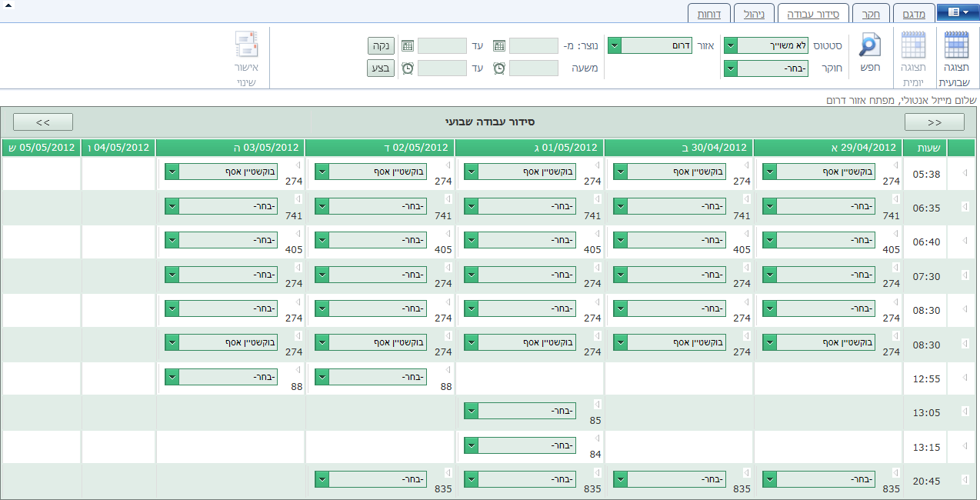Click the small arrow beside the 07:30 hour

[965, 275]
